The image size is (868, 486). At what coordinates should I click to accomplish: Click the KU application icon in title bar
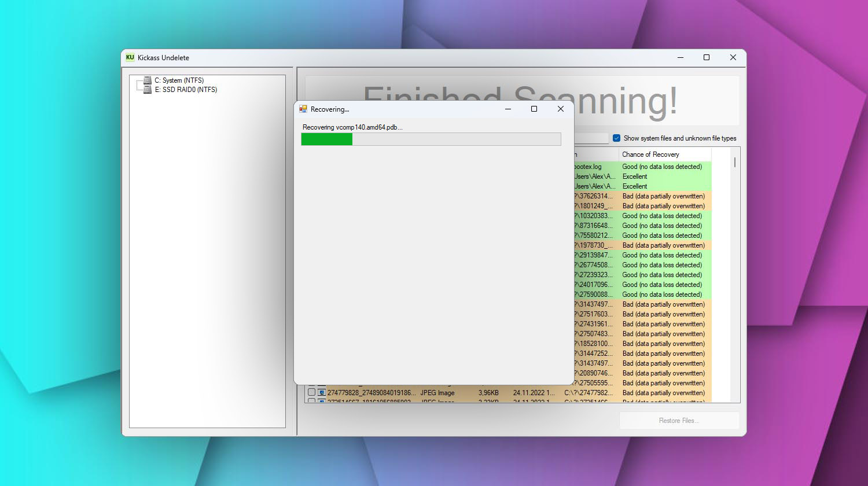130,57
